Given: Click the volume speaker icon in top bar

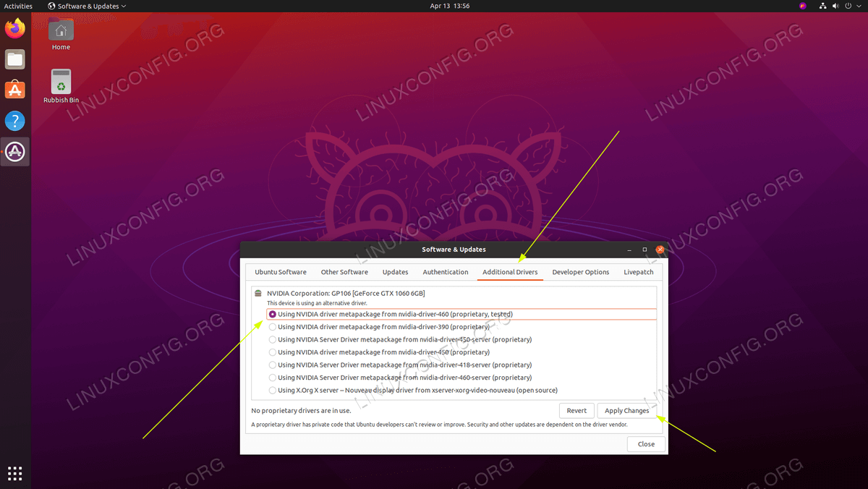Looking at the screenshot, I should pos(835,6).
